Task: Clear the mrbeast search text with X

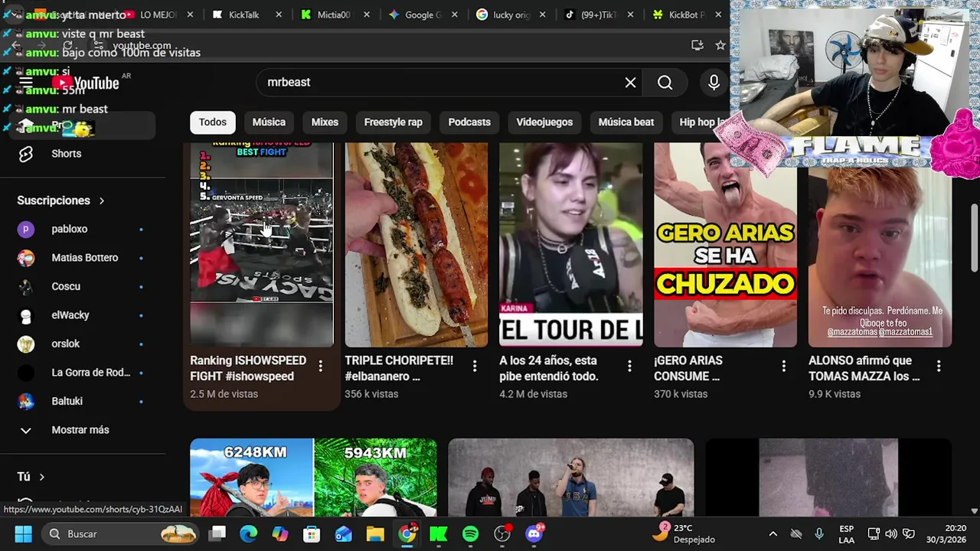Action: click(x=630, y=83)
